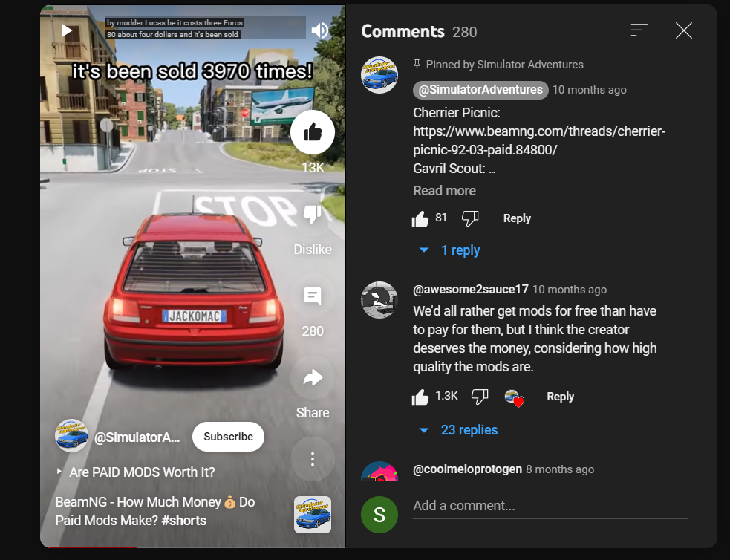Close the comments panel
The width and height of the screenshot is (730, 560).
coord(683,30)
